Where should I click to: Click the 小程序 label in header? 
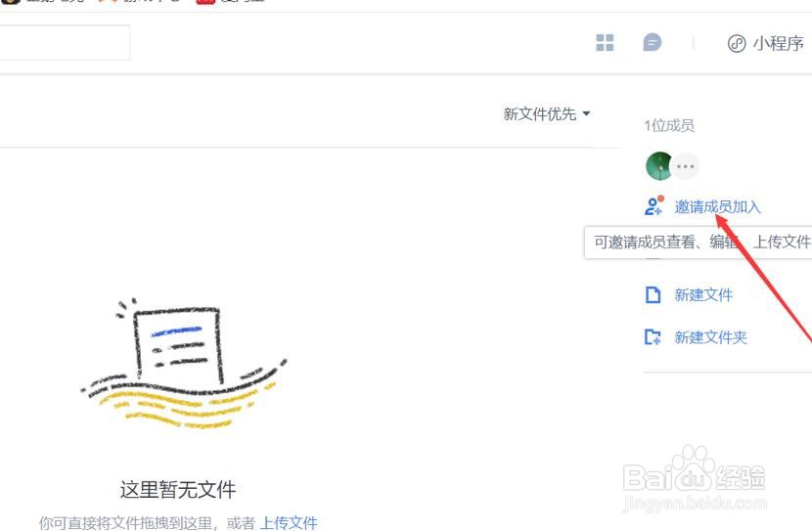tap(779, 43)
